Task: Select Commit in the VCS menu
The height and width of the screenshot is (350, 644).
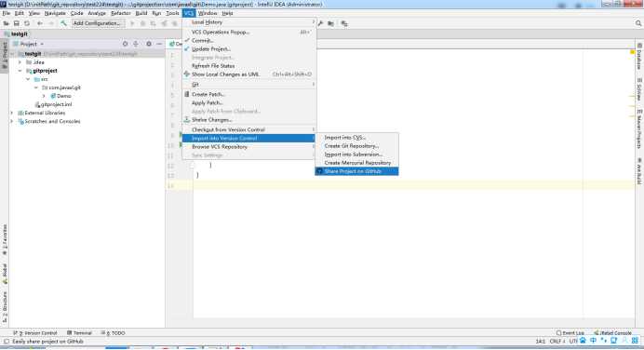Action: [249, 40]
